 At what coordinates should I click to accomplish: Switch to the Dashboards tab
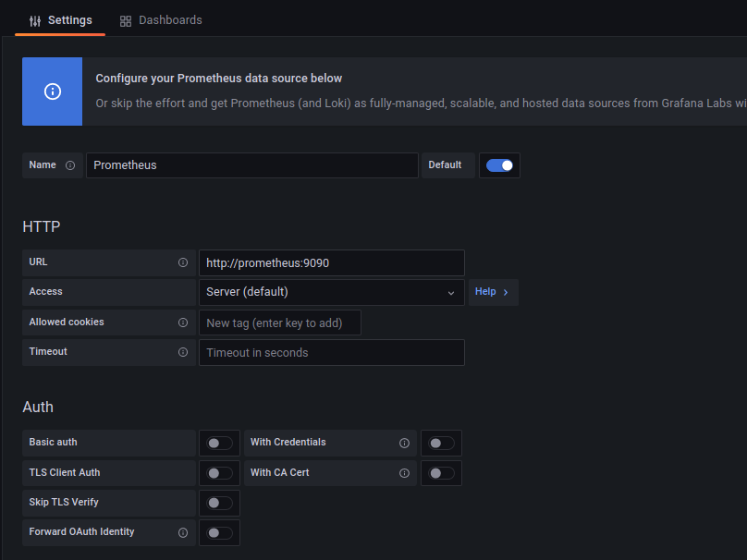(161, 19)
